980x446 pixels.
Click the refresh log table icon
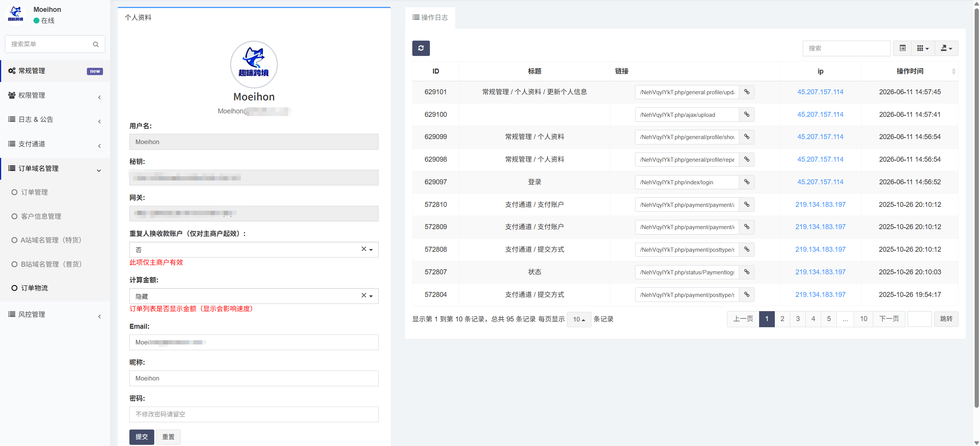[421, 48]
